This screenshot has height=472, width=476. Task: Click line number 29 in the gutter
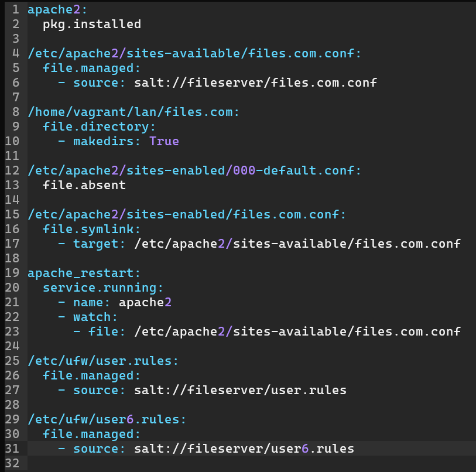click(12, 419)
